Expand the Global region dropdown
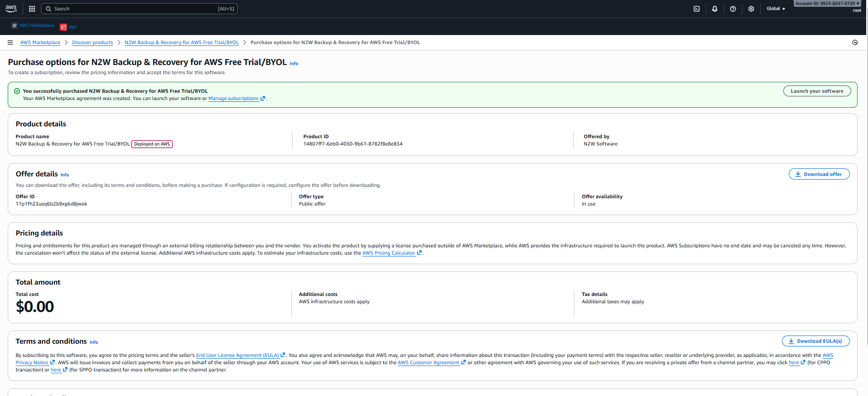This screenshot has width=868, height=396. 776,9
